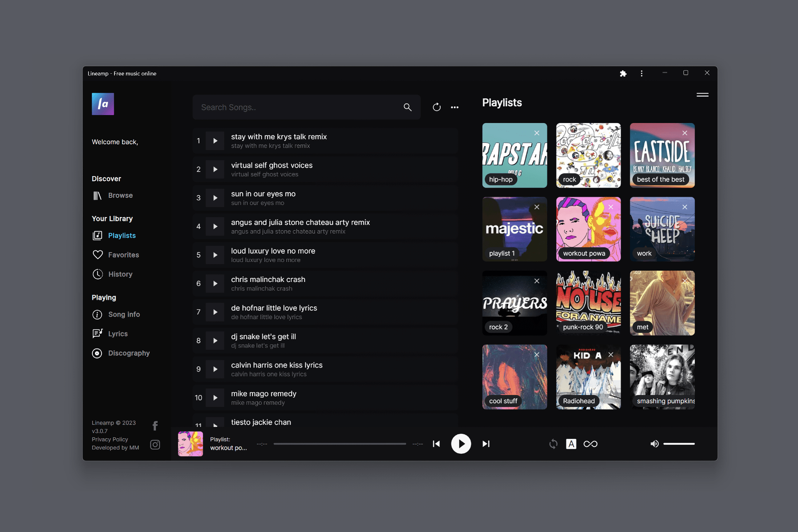Remove the Radiohead playlist
798x532 pixels.
(611, 355)
